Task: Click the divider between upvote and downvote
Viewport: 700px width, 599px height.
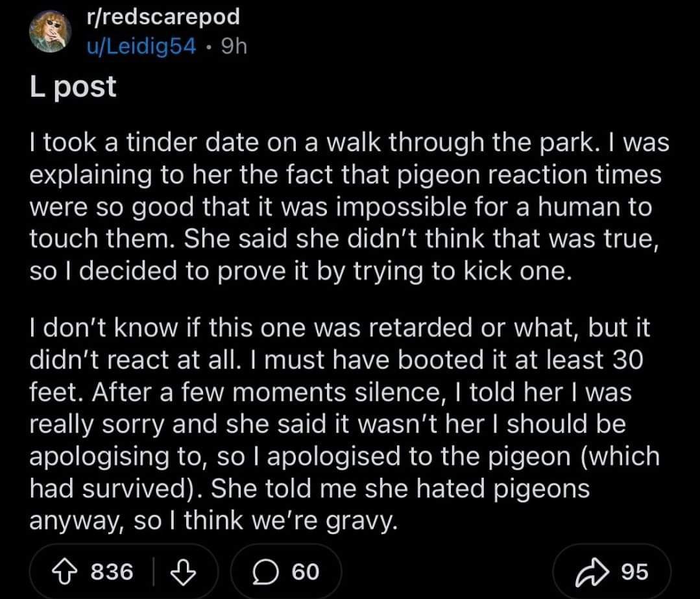Action: 154,572
